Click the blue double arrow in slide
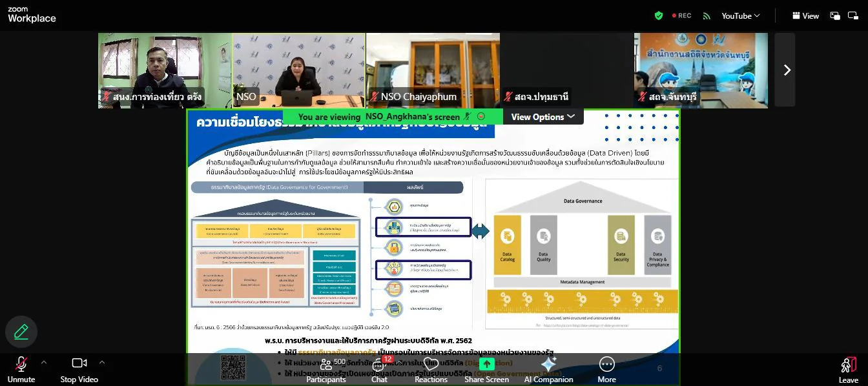Viewport: 868px width, 386px height. tap(480, 231)
